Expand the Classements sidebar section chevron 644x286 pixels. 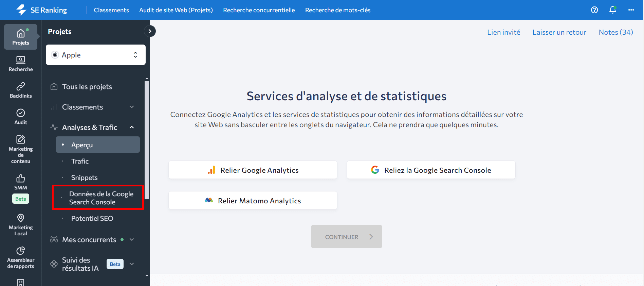click(x=132, y=107)
